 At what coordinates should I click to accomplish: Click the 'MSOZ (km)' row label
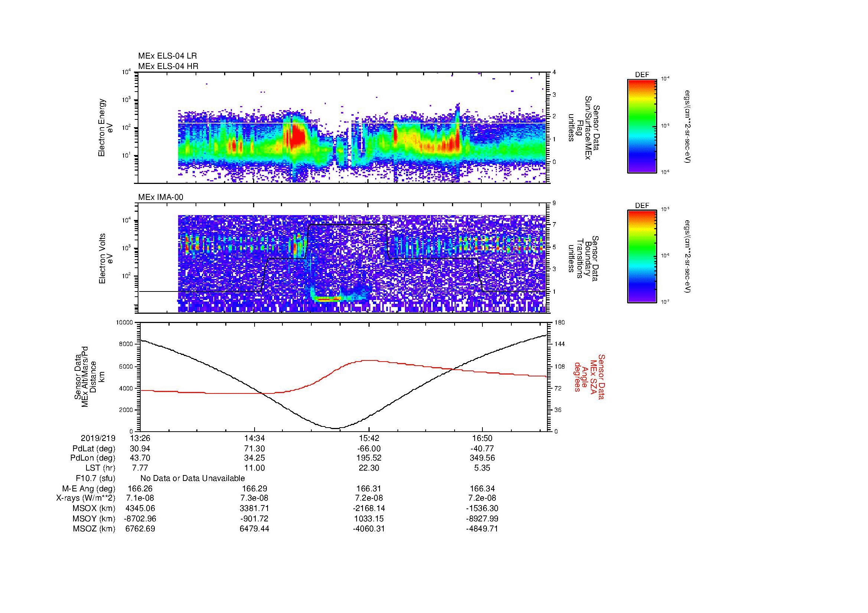pyautogui.click(x=94, y=529)
